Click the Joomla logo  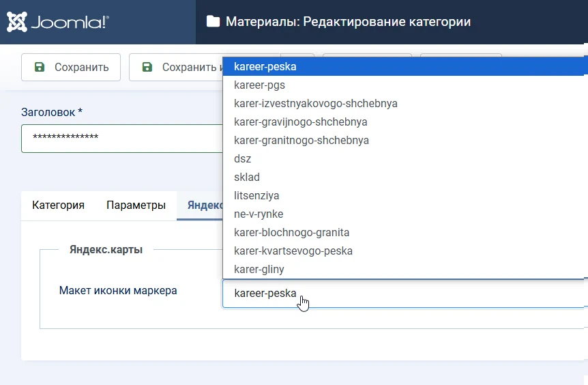(58, 22)
